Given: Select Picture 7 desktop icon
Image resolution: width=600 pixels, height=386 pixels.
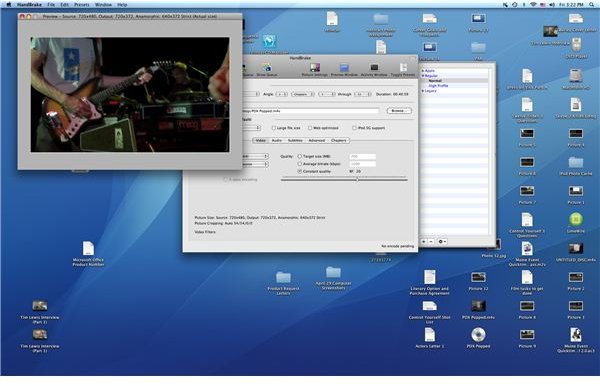Looking at the screenshot, I should pyautogui.click(x=527, y=194).
